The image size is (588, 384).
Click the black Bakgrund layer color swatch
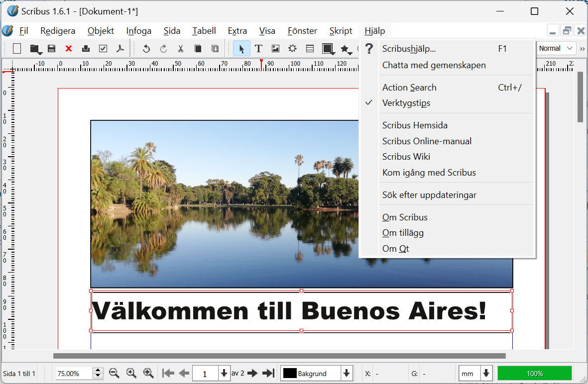290,373
